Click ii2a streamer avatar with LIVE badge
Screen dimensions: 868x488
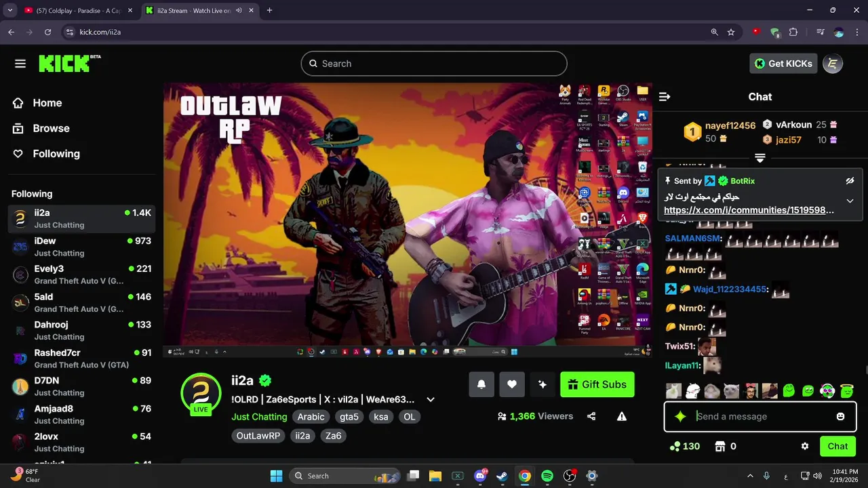[x=201, y=392]
